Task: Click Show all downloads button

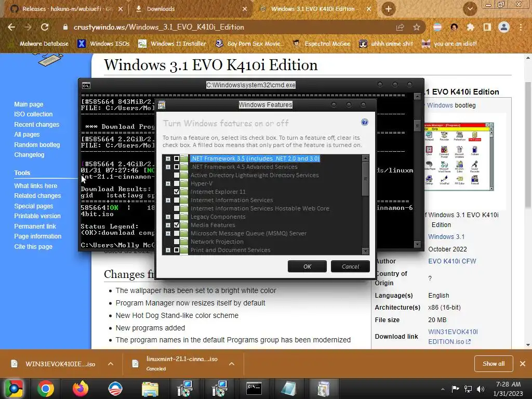Action: pyautogui.click(x=494, y=364)
